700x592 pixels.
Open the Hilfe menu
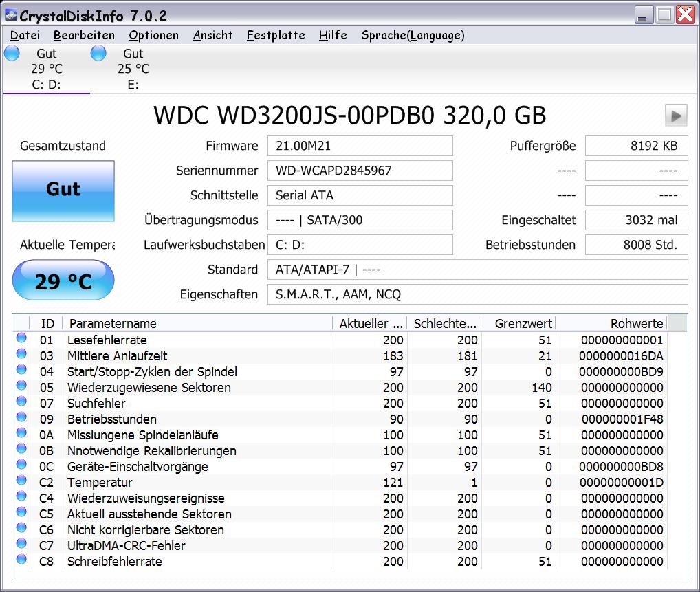click(x=333, y=35)
